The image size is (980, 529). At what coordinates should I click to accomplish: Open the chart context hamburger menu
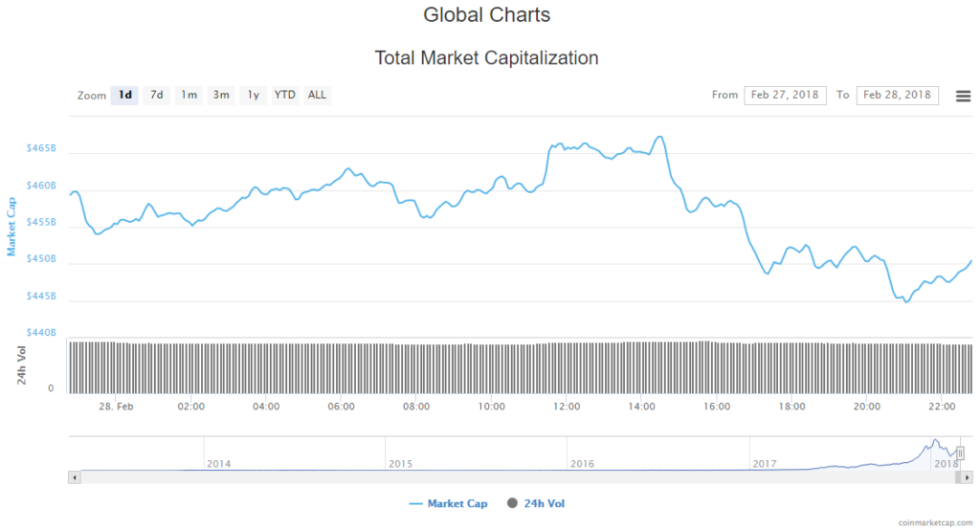963,96
